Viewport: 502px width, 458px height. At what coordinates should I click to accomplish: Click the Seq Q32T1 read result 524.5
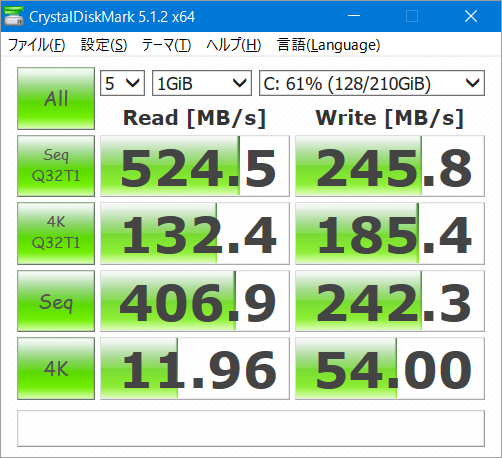pyautogui.click(x=195, y=166)
